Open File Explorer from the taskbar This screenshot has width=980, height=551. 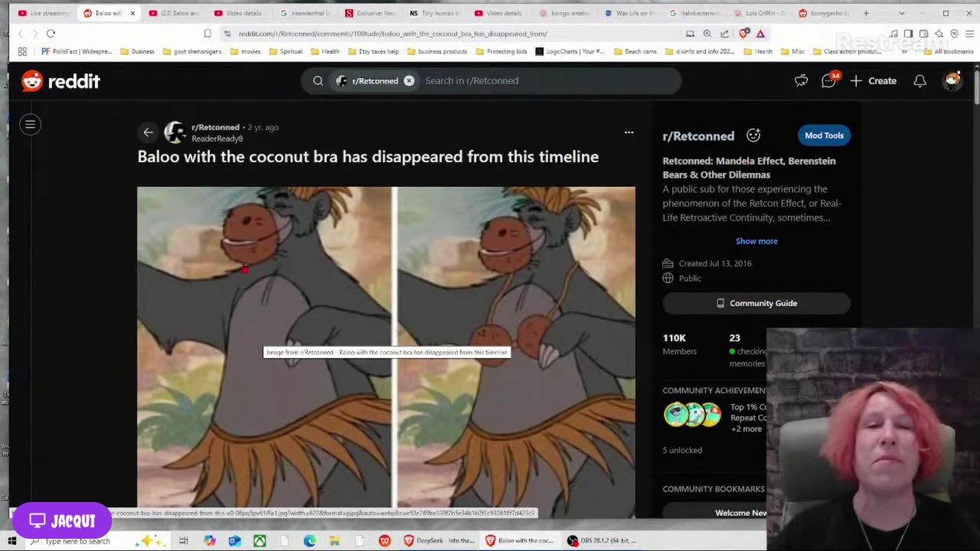pos(335,541)
